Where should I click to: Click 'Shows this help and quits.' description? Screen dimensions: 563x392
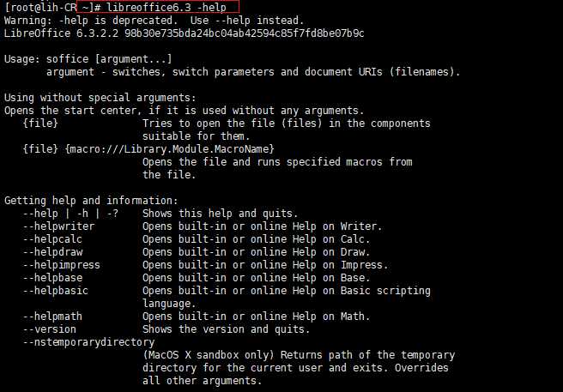tap(220, 214)
